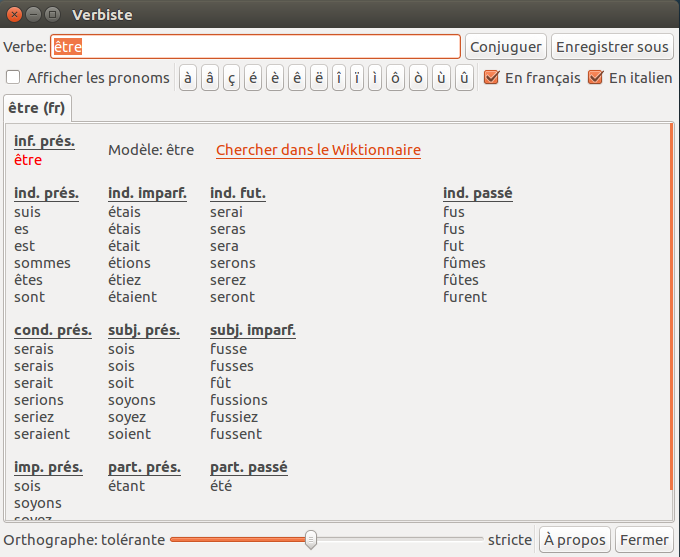Focus the Verbe text input field
The height and width of the screenshot is (557, 680).
pos(255,47)
